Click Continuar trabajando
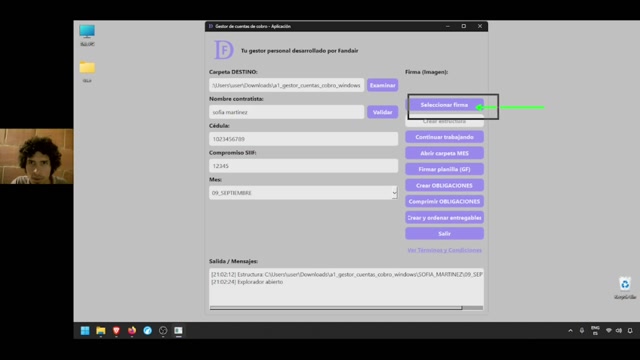The image size is (640, 360). click(444, 137)
